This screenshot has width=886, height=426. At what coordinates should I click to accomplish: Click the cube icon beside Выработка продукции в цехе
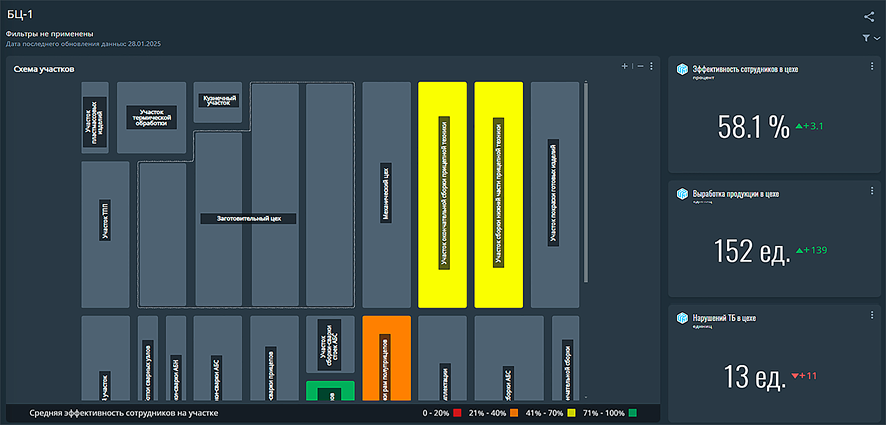(x=682, y=194)
